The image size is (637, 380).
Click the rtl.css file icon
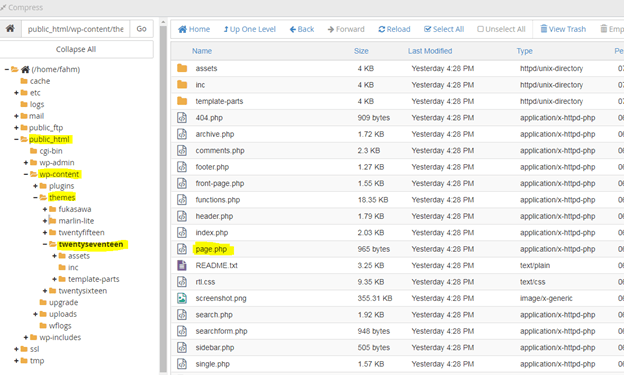tap(182, 282)
